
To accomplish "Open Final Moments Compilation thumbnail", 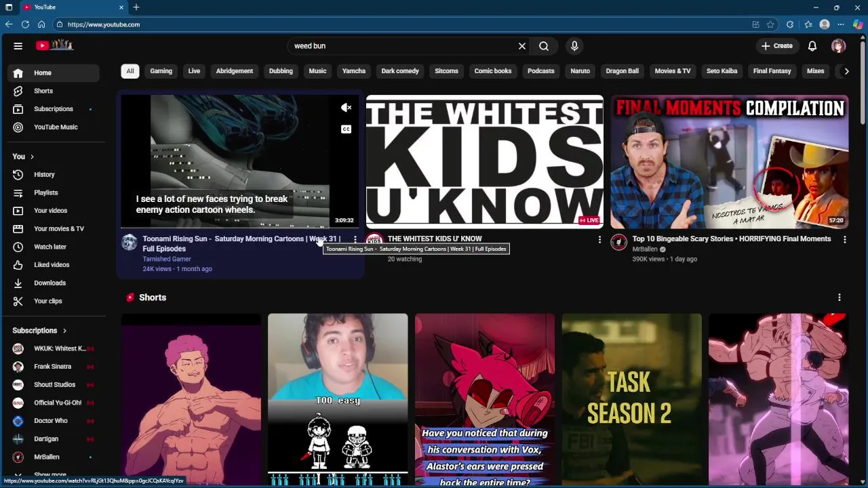I will pyautogui.click(x=730, y=162).
